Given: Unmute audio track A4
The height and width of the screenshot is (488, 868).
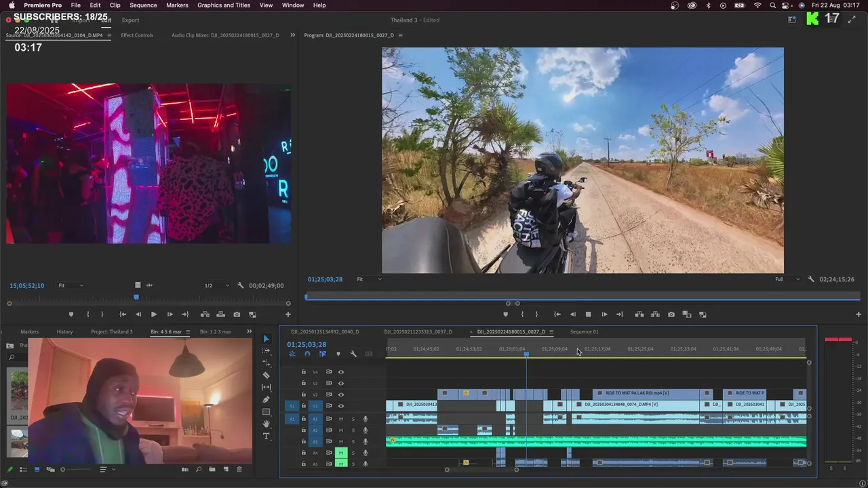Looking at the screenshot, I should [341, 453].
